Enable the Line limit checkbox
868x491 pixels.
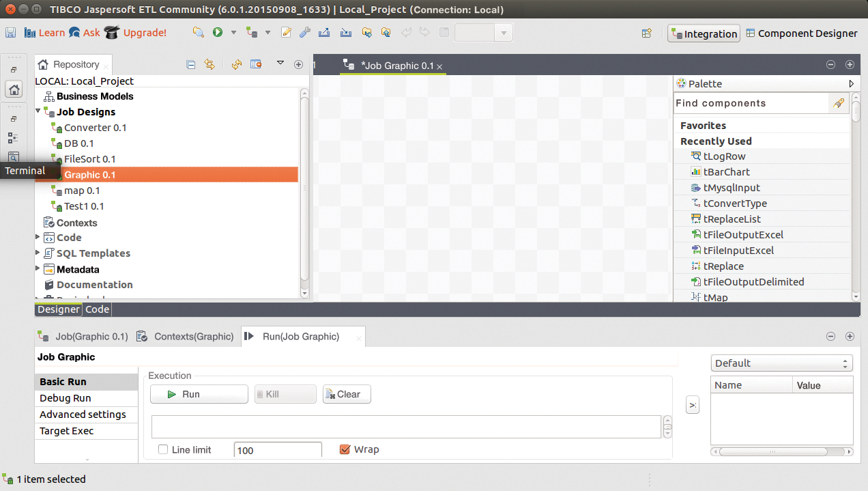[x=163, y=449]
